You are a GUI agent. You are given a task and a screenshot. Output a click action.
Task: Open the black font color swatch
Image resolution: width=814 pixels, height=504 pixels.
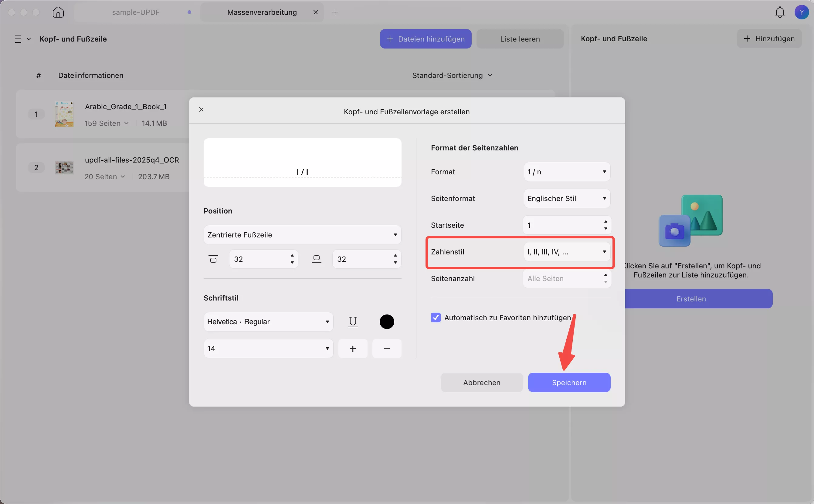click(387, 322)
